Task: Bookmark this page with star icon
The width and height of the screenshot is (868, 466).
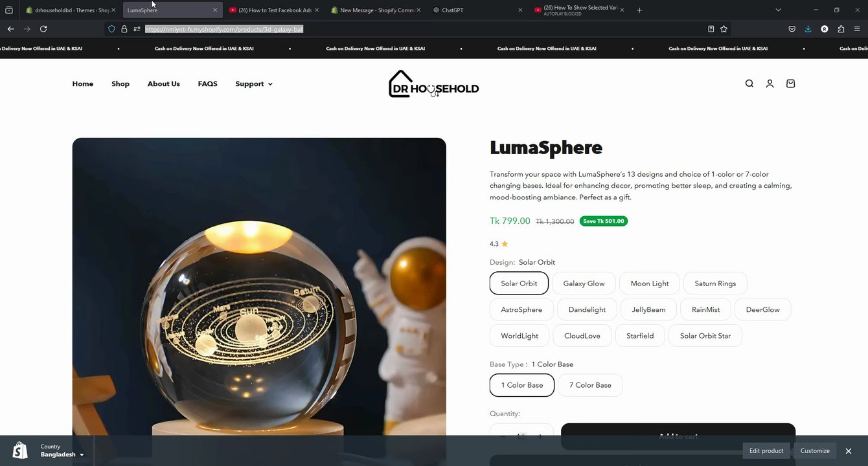Action: [x=724, y=28]
